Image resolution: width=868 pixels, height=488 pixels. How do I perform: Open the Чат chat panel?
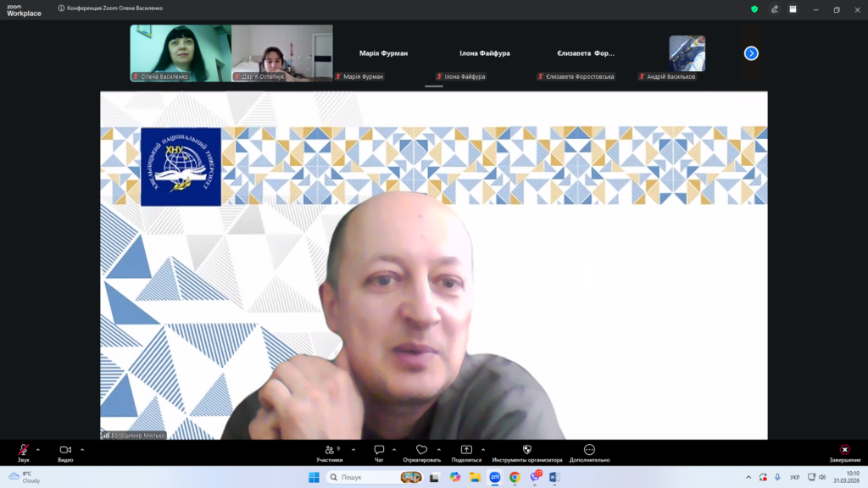coord(379,450)
